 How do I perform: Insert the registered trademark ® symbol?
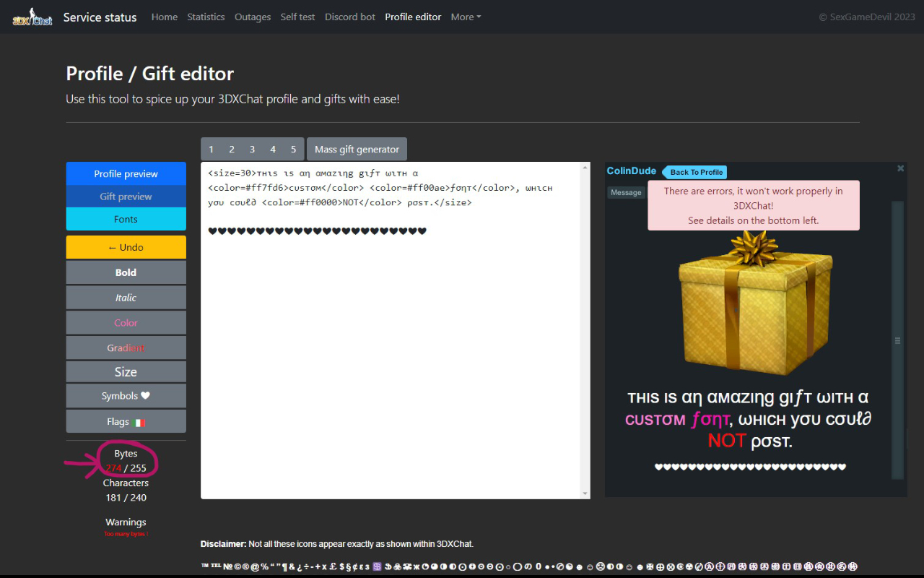245,566
